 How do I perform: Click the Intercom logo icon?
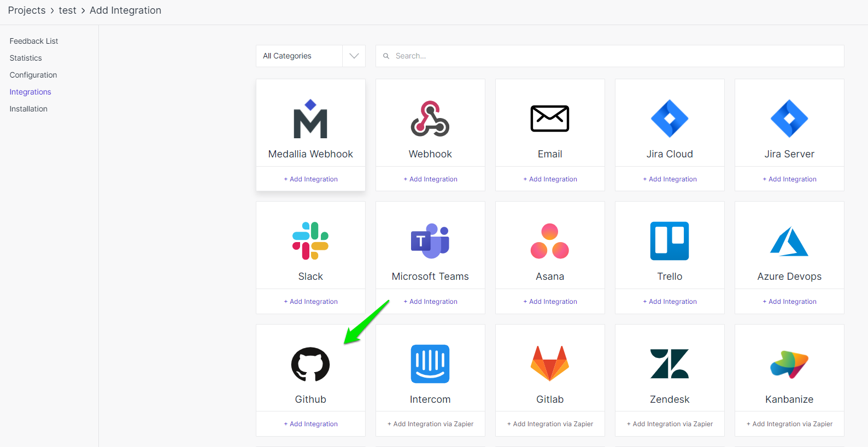click(430, 364)
